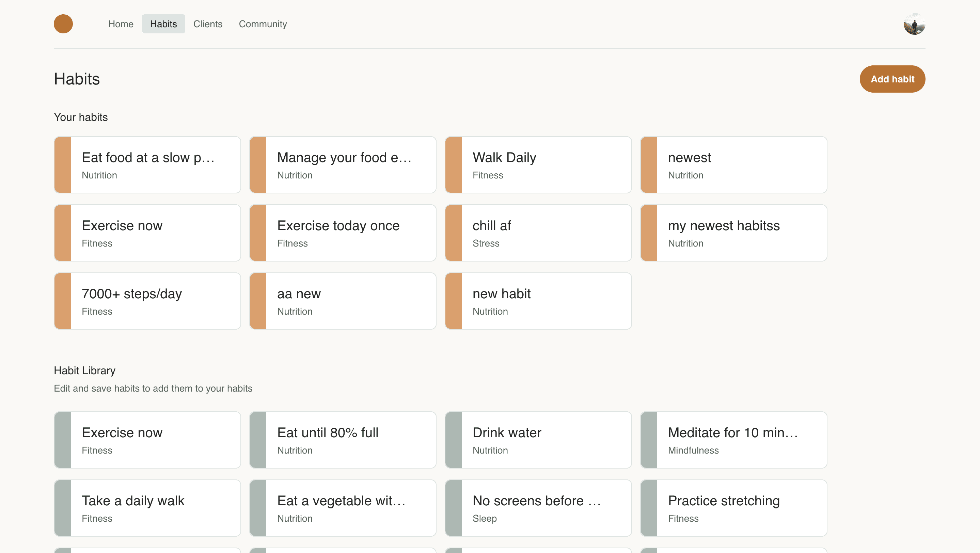980x553 pixels.
Task: Click the Habits page title
Action: pos(77,79)
